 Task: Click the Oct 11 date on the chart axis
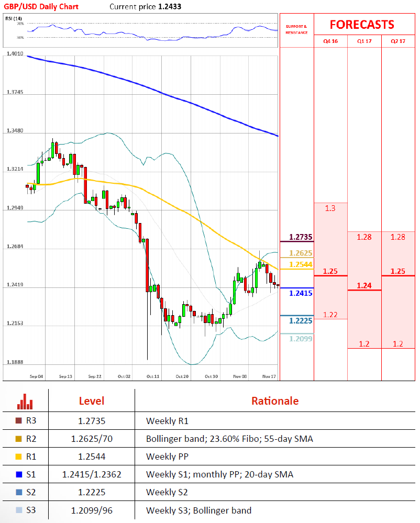pyautogui.click(x=153, y=376)
